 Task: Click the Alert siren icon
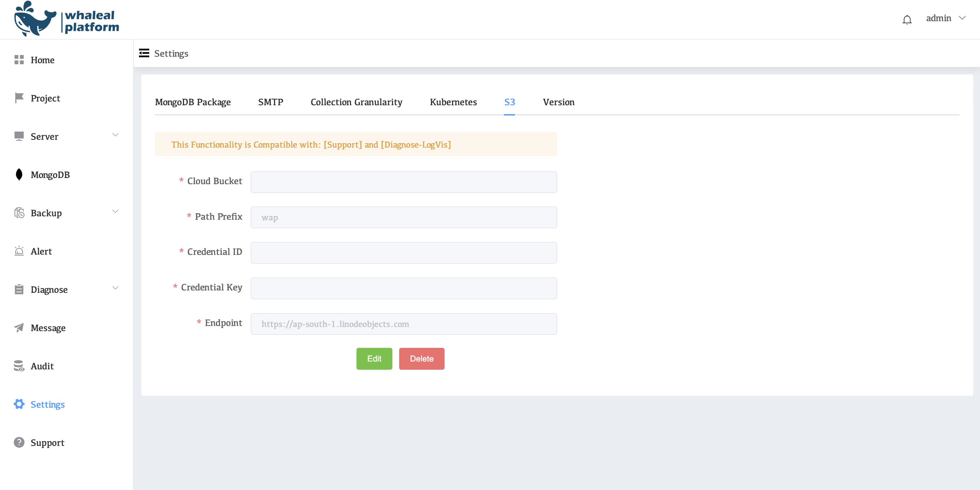pos(19,251)
